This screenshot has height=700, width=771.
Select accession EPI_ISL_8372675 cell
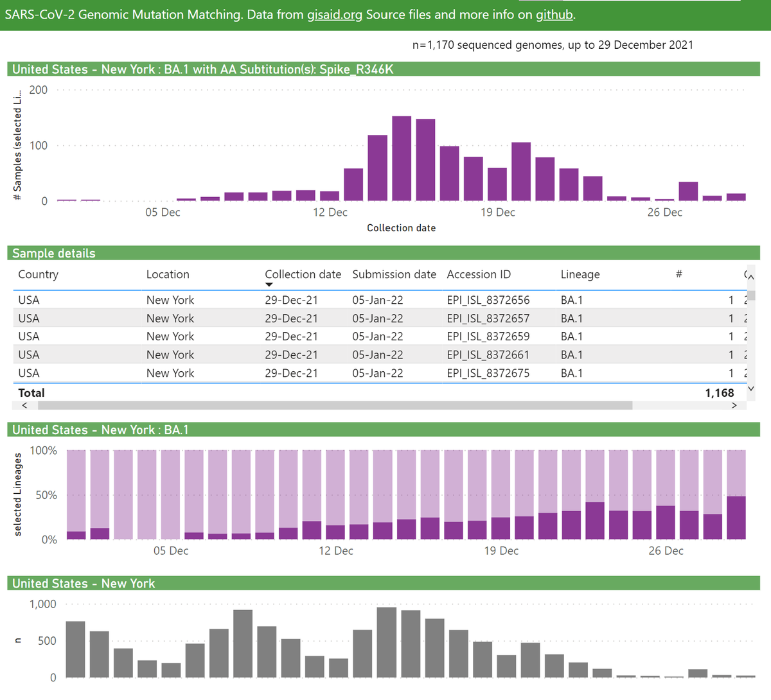point(488,373)
